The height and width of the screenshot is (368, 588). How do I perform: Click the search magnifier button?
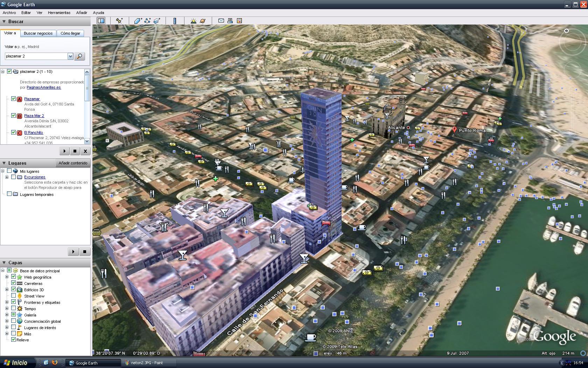click(79, 56)
